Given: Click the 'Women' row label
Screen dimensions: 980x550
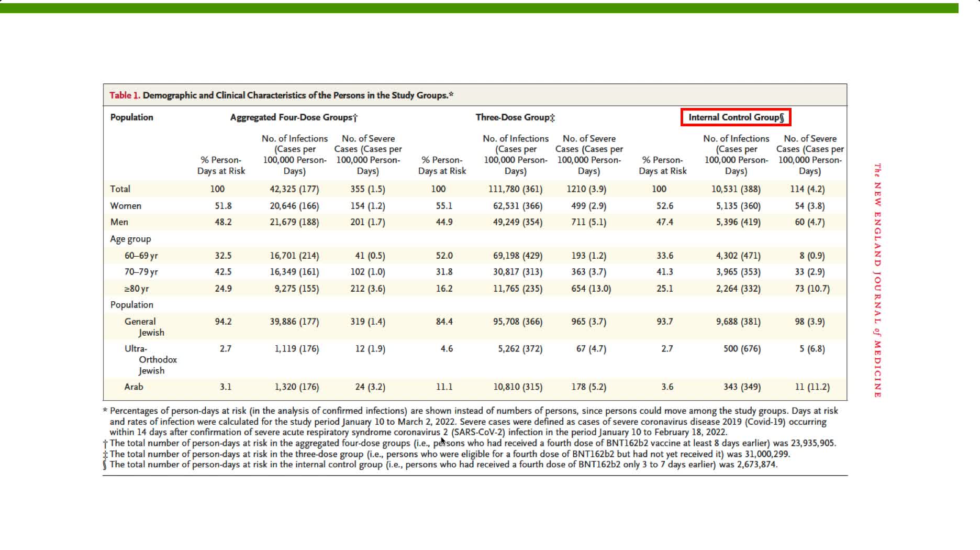Looking at the screenshot, I should tap(126, 206).
